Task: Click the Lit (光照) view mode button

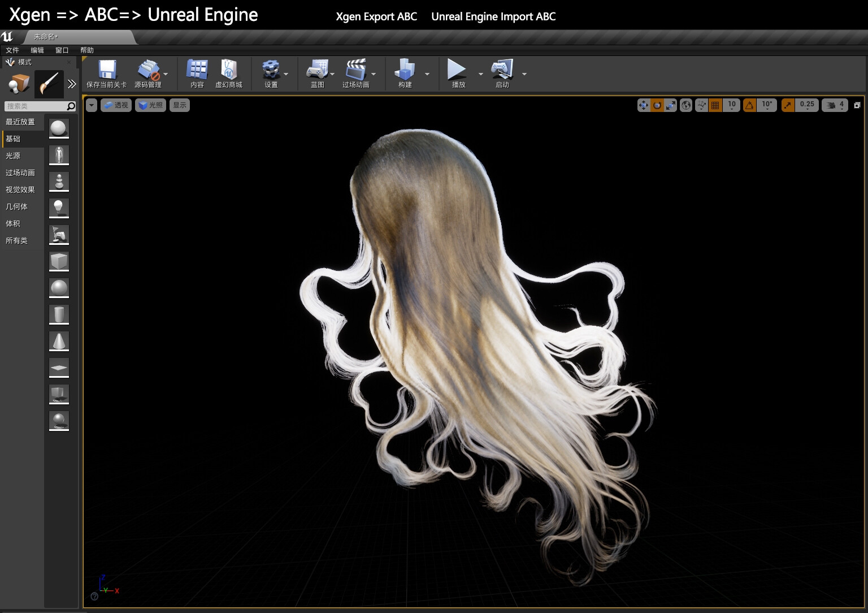Action: (x=150, y=105)
